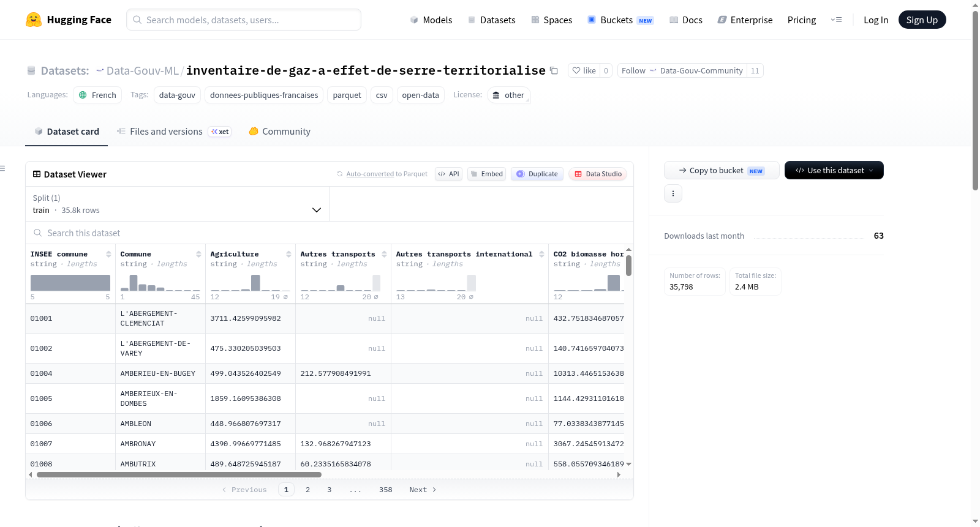This screenshot has width=980, height=527.
Task: Sort the Agriculture column
Action: point(288,254)
